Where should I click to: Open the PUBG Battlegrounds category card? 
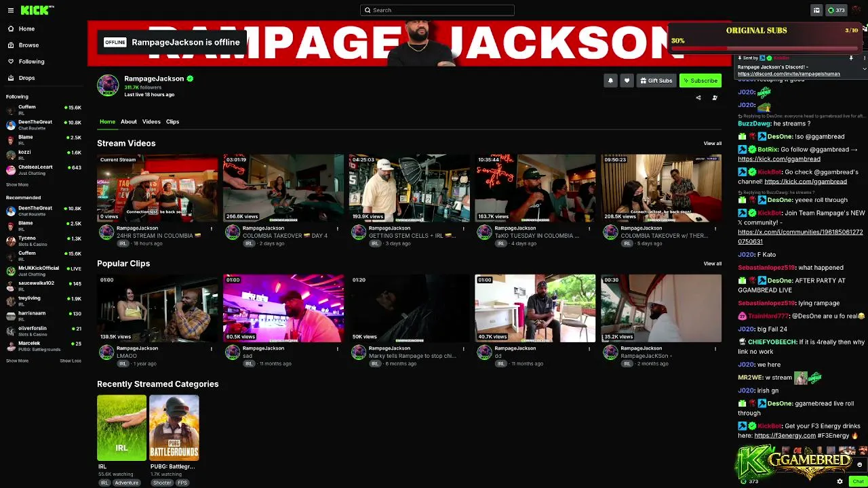[174, 428]
